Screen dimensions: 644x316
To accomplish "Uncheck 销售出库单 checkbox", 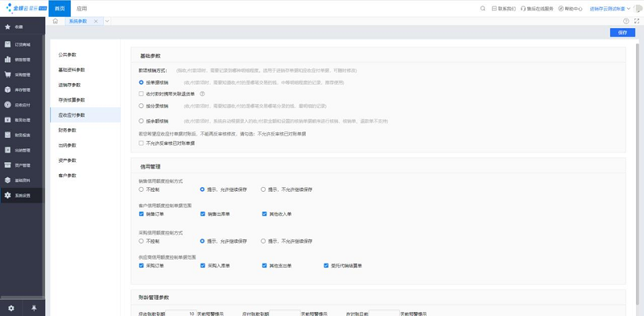I will tap(203, 214).
